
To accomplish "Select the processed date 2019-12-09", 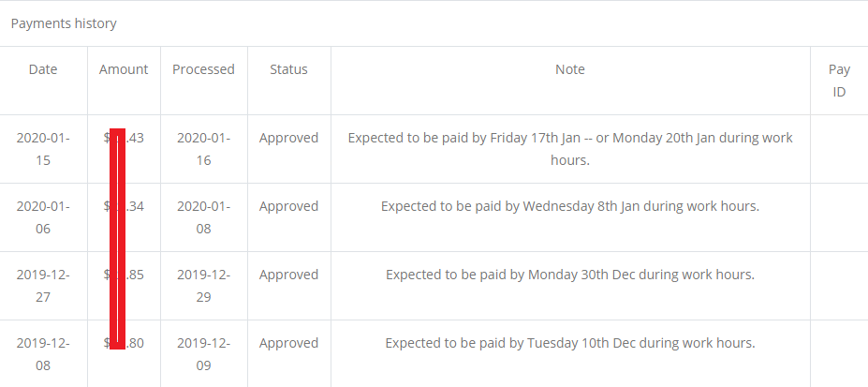I will (203, 354).
